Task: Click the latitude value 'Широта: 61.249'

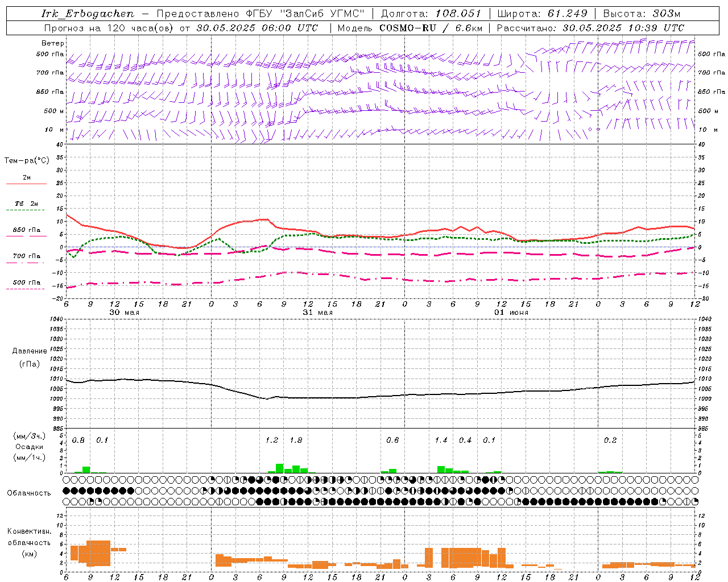Action: (x=542, y=14)
